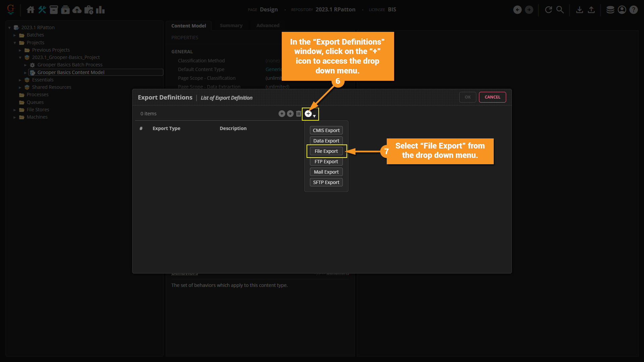This screenshot has height=362, width=644.
Task: Expand the Batches folder node
Action: (x=15, y=35)
